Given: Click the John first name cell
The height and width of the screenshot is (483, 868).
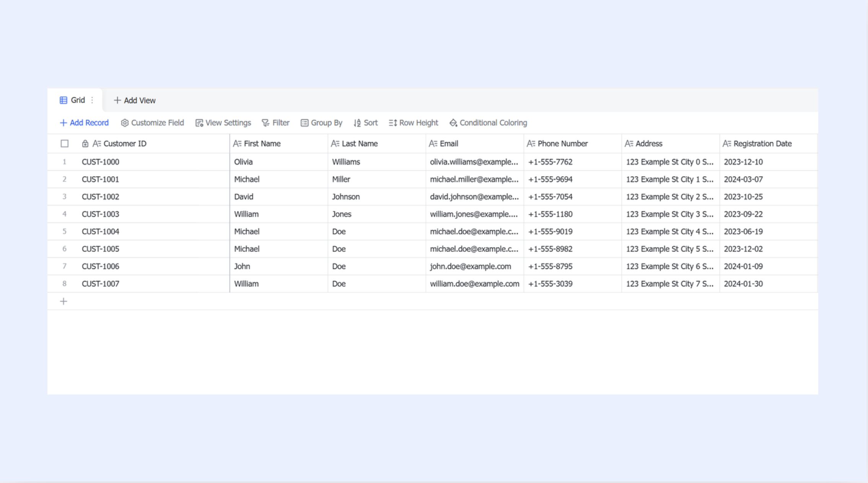Looking at the screenshot, I should (x=279, y=266).
